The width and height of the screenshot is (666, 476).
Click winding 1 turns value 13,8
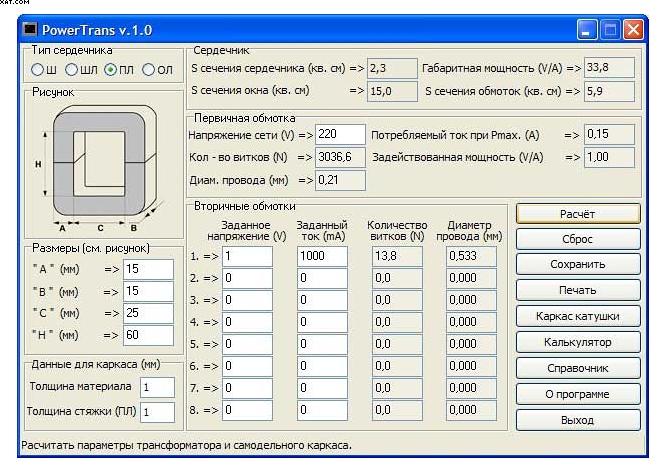pyautogui.click(x=397, y=256)
